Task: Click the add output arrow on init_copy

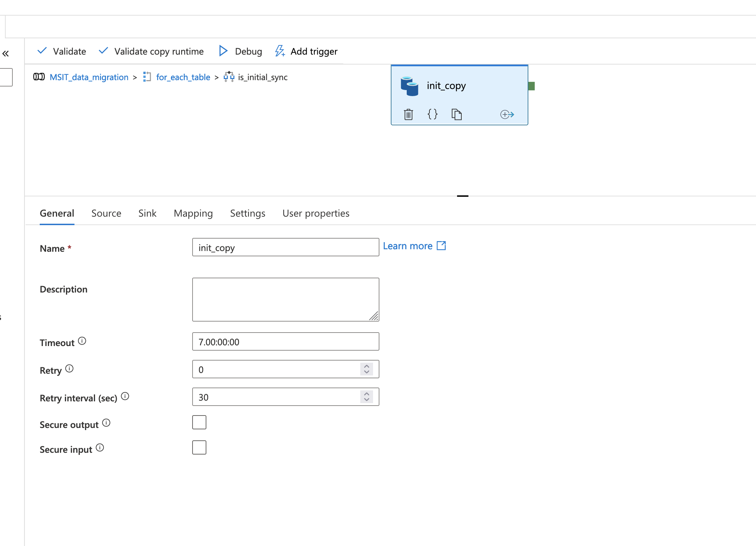Action: [507, 114]
